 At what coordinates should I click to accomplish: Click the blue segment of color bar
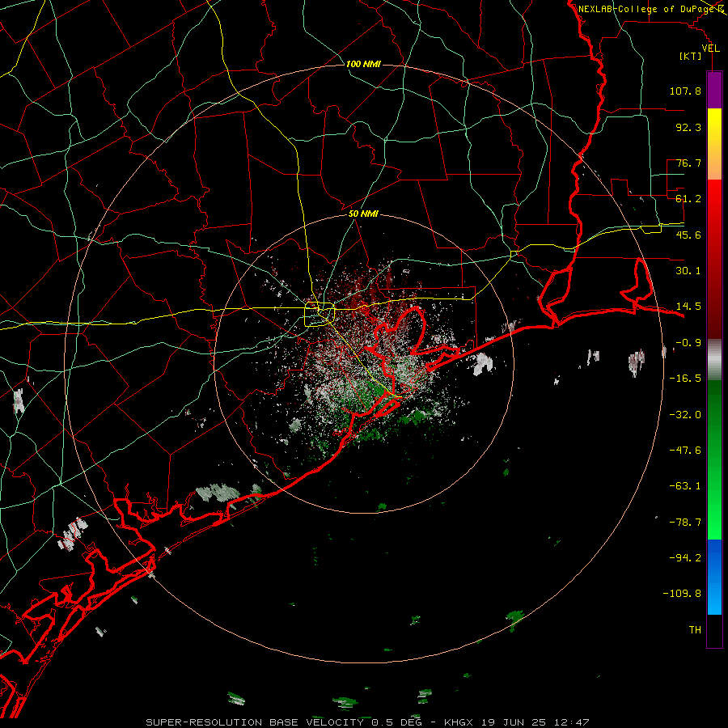point(714,577)
